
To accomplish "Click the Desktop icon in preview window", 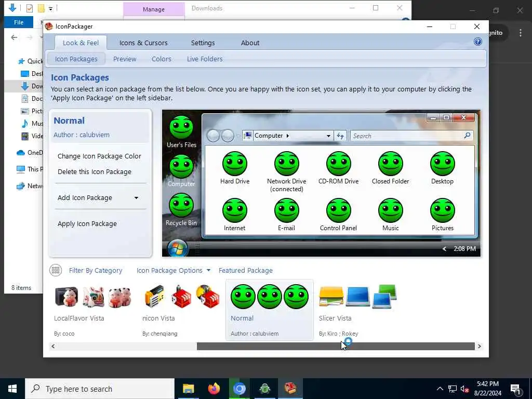I will tap(443, 164).
